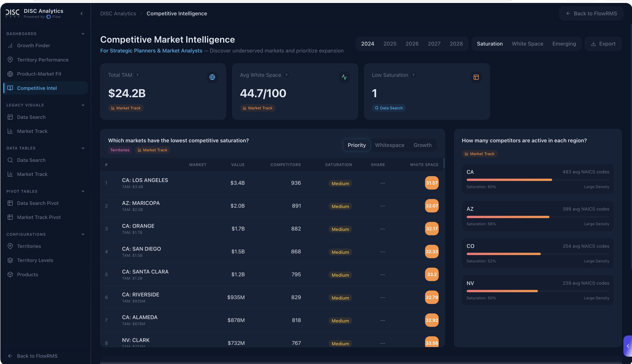This screenshot has width=632, height=364.
Task: Click the table icon on the Low Saturation card
Action: click(476, 77)
